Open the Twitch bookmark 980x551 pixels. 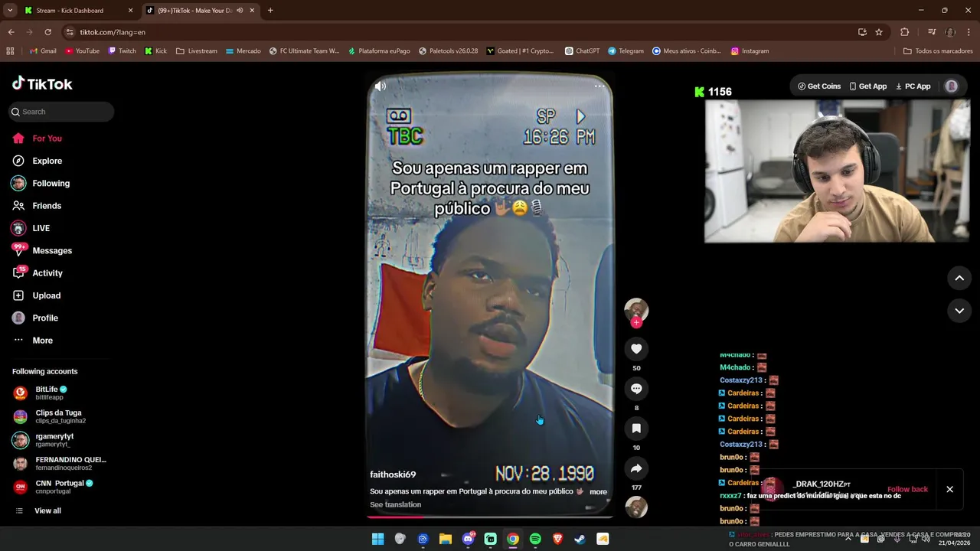(122, 51)
